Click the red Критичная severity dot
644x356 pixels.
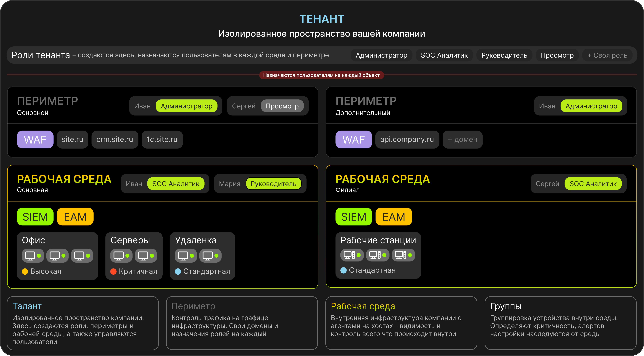coord(113,271)
